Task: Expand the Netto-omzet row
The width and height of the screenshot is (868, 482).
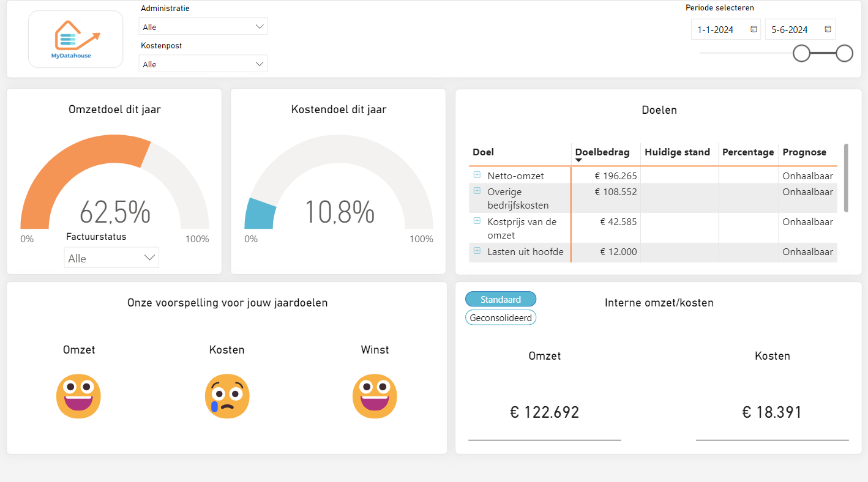Action: point(477,175)
